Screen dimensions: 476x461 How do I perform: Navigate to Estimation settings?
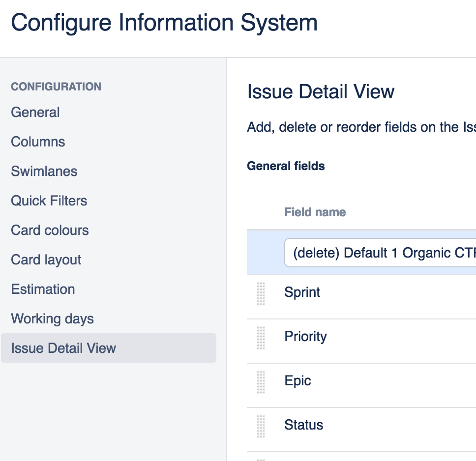click(x=43, y=289)
